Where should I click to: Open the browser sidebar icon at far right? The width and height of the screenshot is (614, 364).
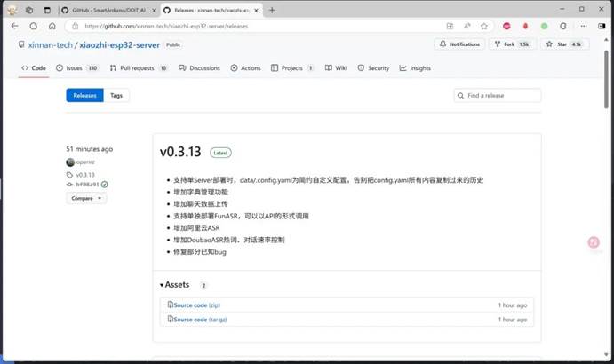(602, 27)
